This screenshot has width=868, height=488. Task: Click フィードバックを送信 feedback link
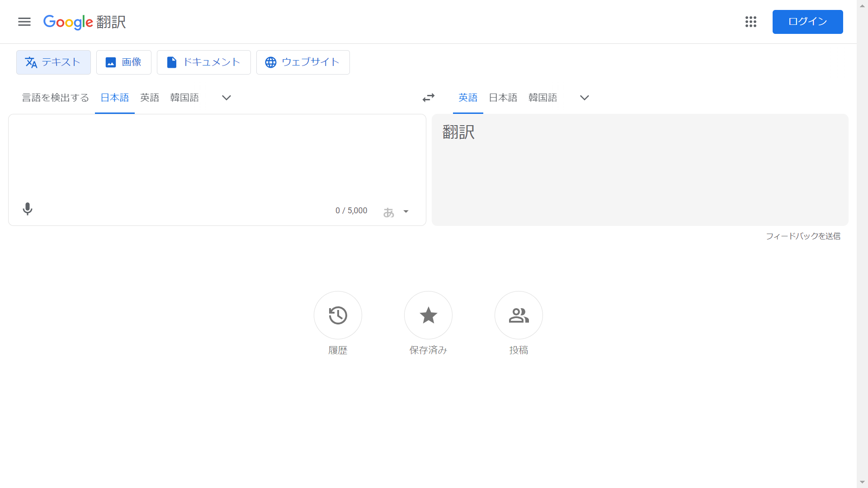click(803, 236)
